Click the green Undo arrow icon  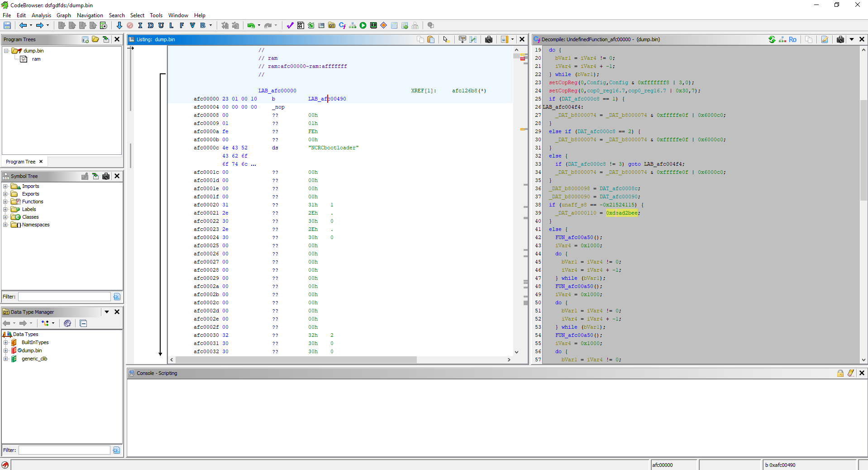[251, 25]
